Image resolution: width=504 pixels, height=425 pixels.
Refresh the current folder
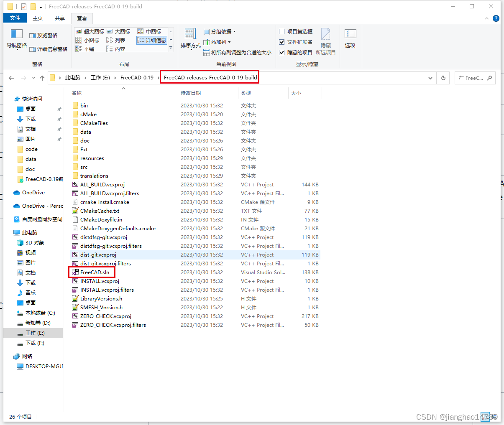pyautogui.click(x=443, y=78)
